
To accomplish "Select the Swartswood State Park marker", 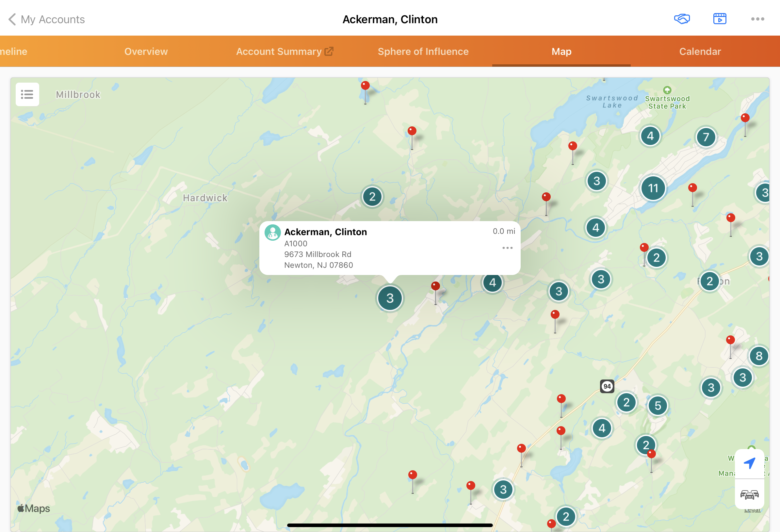I will [667, 90].
